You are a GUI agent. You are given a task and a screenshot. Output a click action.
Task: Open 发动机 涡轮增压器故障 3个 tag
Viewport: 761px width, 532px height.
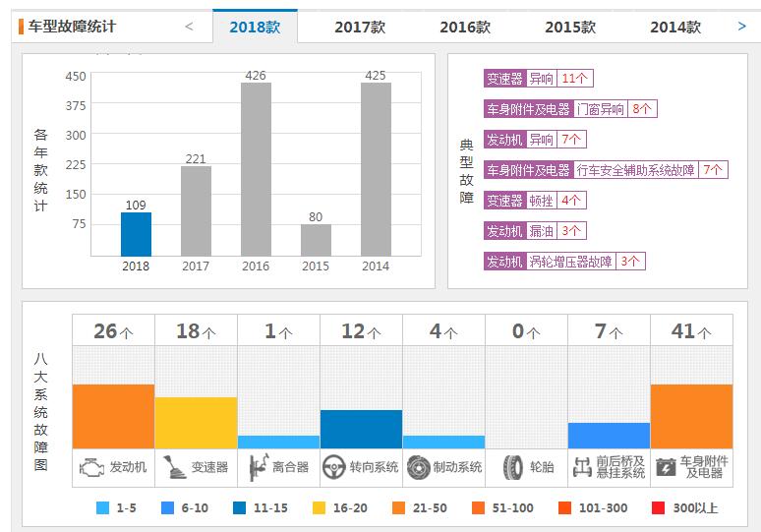click(564, 262)
